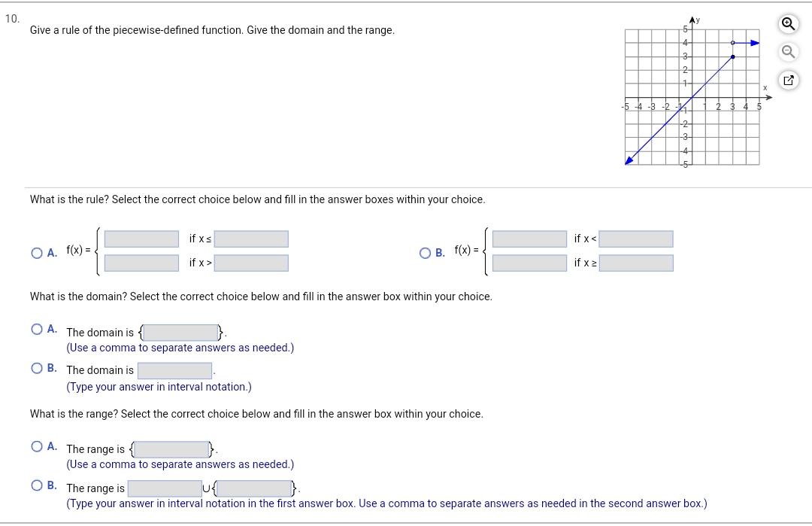Select choice A for the range question

point(35,445)
